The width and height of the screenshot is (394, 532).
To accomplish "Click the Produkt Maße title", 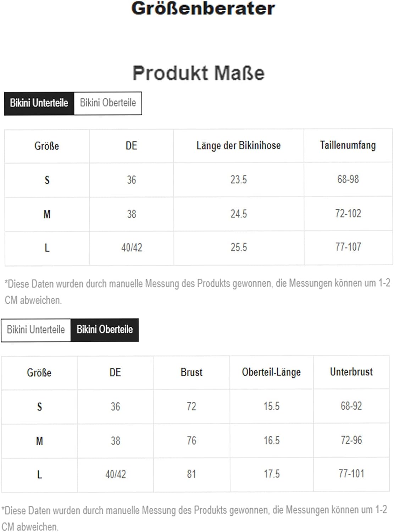I will pyautogui.click(x=199, y=73).
